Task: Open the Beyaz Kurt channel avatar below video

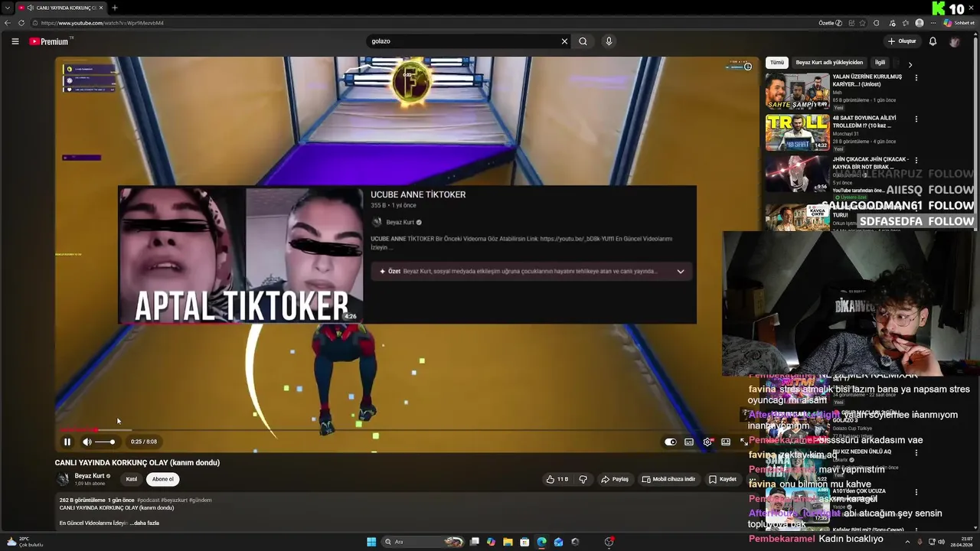Action: pos(63,479)
